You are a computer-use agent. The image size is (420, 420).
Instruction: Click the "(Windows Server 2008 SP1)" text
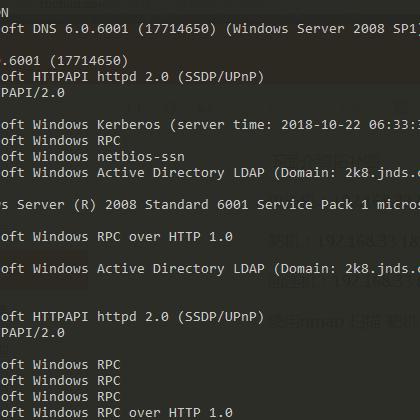323,29
